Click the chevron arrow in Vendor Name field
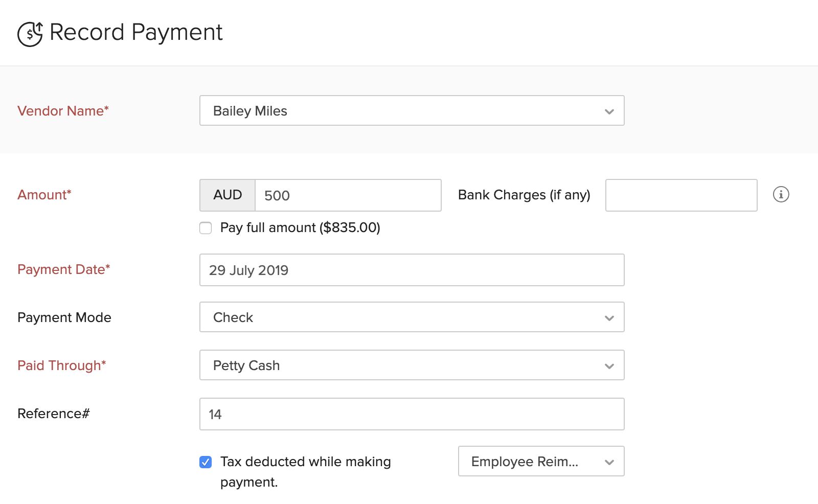Image resolution: width=818 pixels, height=504 pixels. [x=609, y=111]
